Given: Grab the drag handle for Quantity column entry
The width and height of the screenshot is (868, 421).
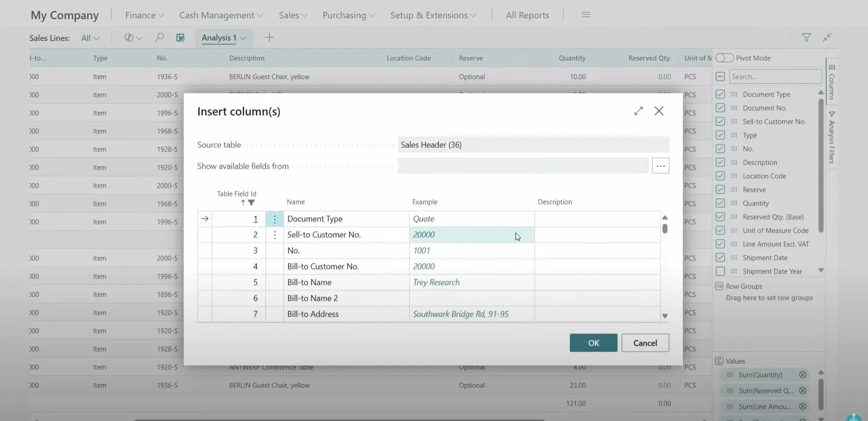Looking at the screenshot, I should (734, 203).
